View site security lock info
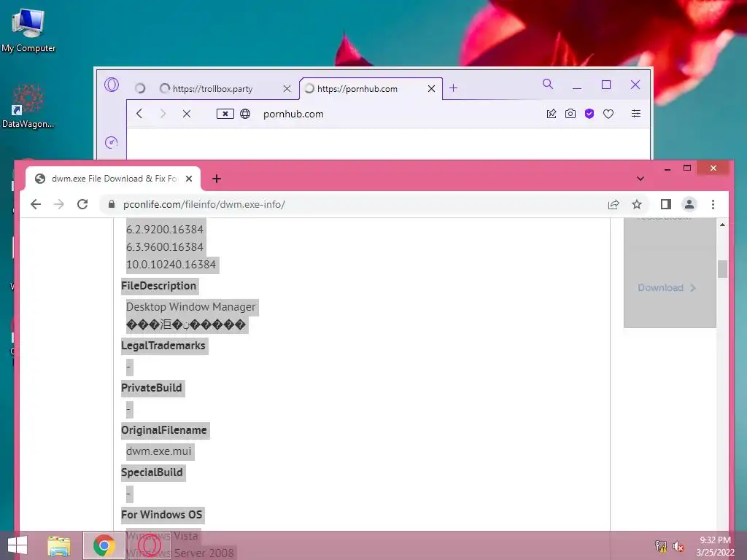The width and height of the screenshot is (747, 560). [112, 204]
